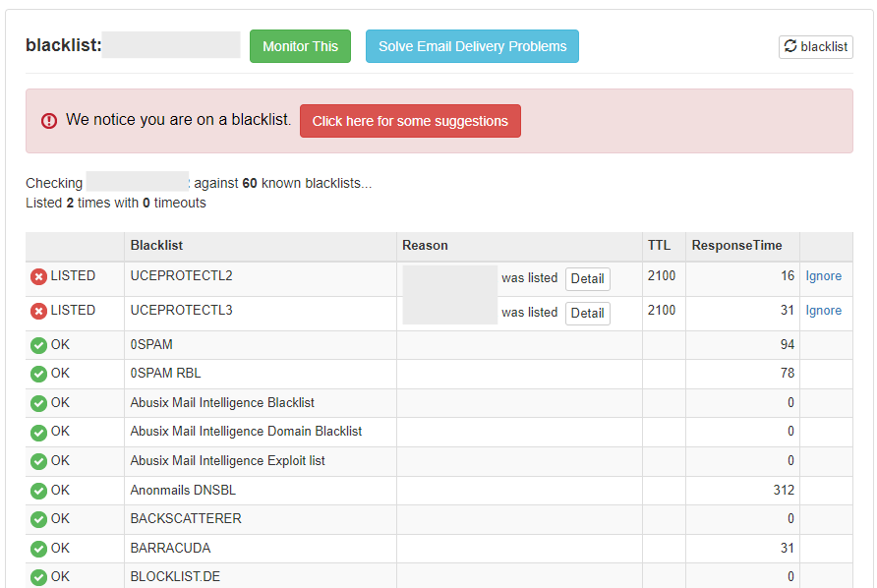Refresh the blacklist check
877x588 pixels.
(x=815, y=47)
